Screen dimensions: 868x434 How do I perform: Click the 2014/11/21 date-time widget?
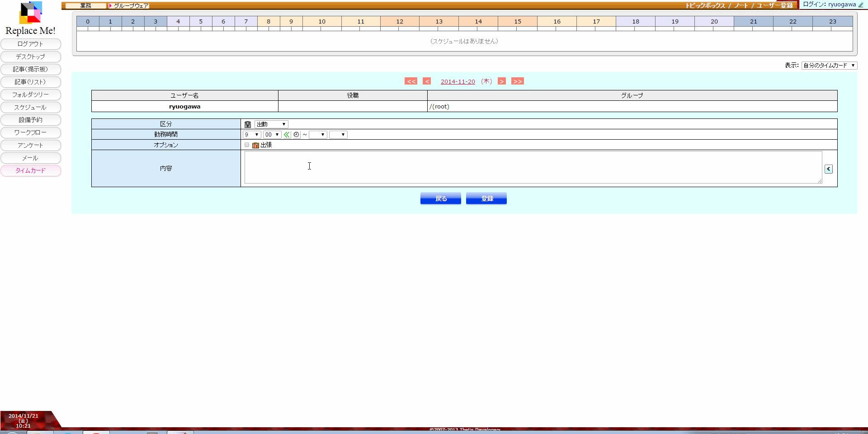pyautogui.click(x=24, y=420)
